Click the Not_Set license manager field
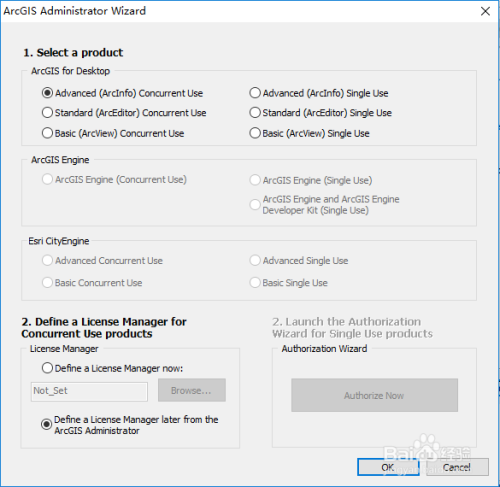Screen dimensions: 500x487 89,391
